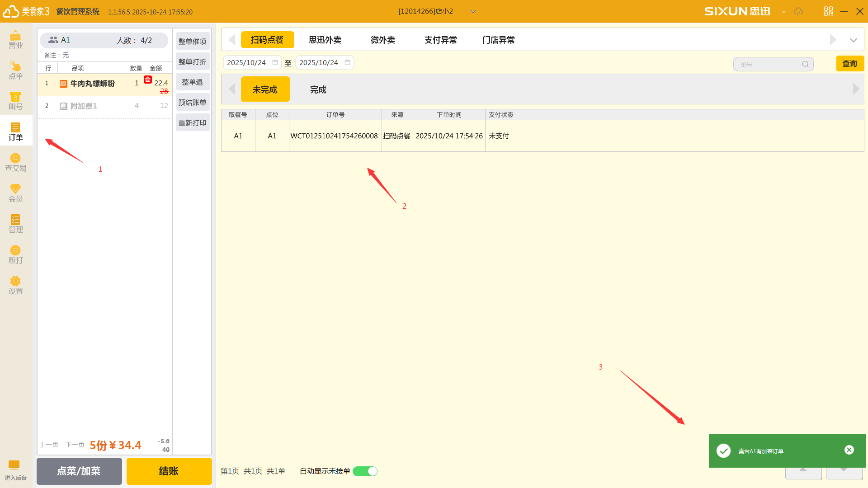Open the 叫号 queue calling icon

[15, 100]
